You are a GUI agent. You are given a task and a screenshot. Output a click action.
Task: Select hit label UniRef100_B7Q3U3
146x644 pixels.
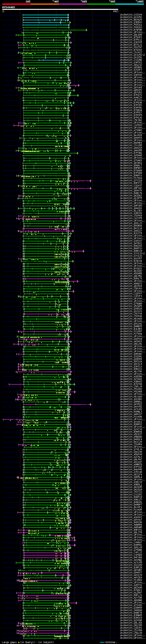tap(131, 50)
